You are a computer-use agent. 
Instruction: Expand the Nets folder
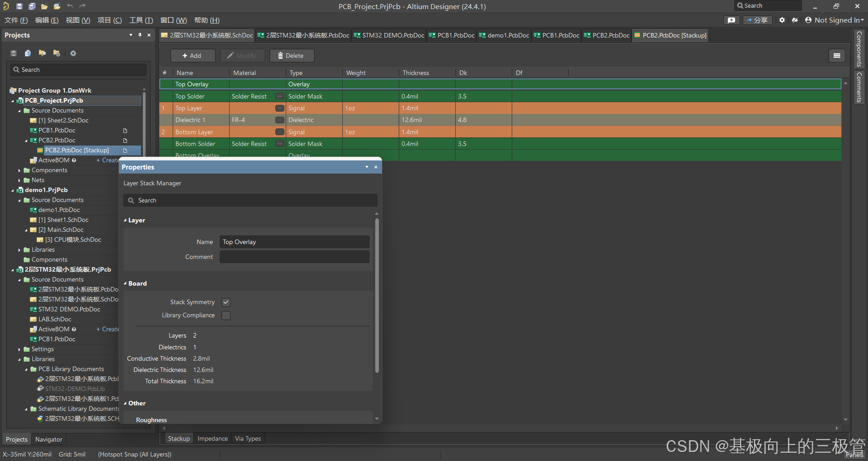click(19, 180)
